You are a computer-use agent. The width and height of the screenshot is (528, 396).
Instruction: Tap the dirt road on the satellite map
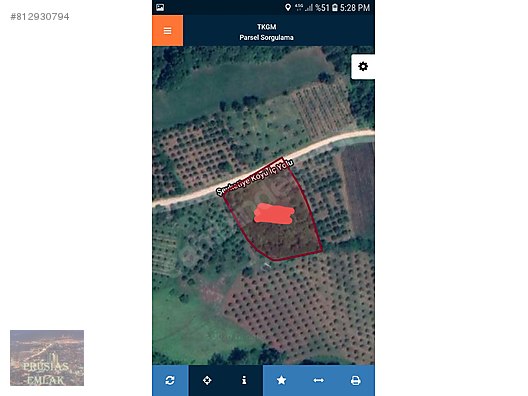[189, 196]
